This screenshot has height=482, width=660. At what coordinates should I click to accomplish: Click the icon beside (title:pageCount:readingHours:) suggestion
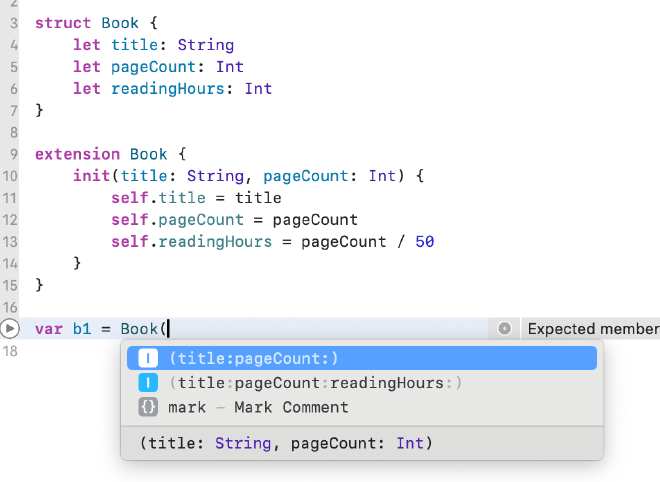148,383
